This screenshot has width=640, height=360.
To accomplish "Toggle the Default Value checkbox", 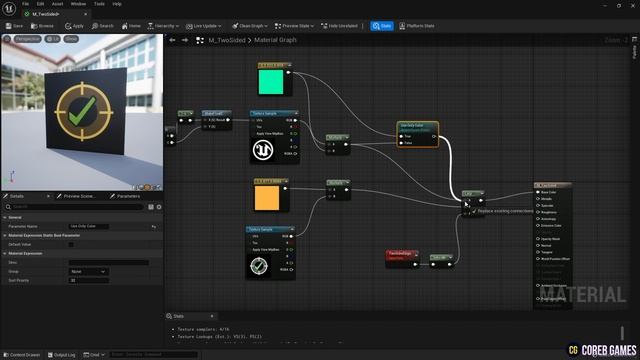I will pos(71,244).
